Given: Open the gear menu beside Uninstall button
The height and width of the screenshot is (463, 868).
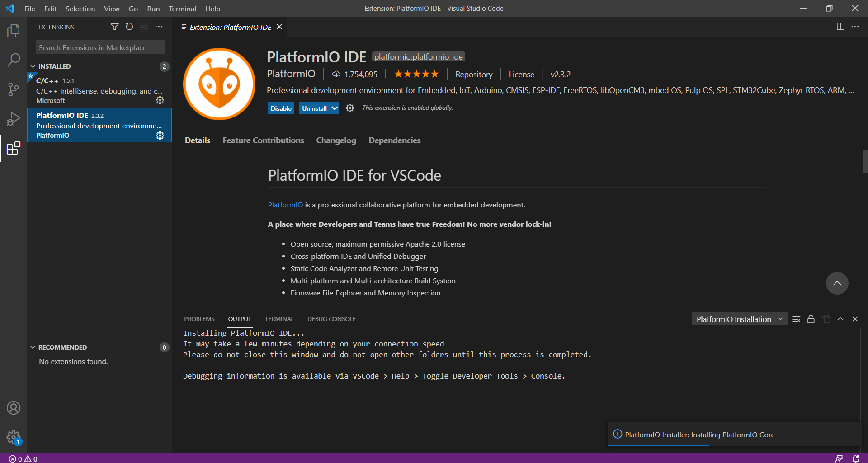Looking at the screenshot, I should pos(350,108).
